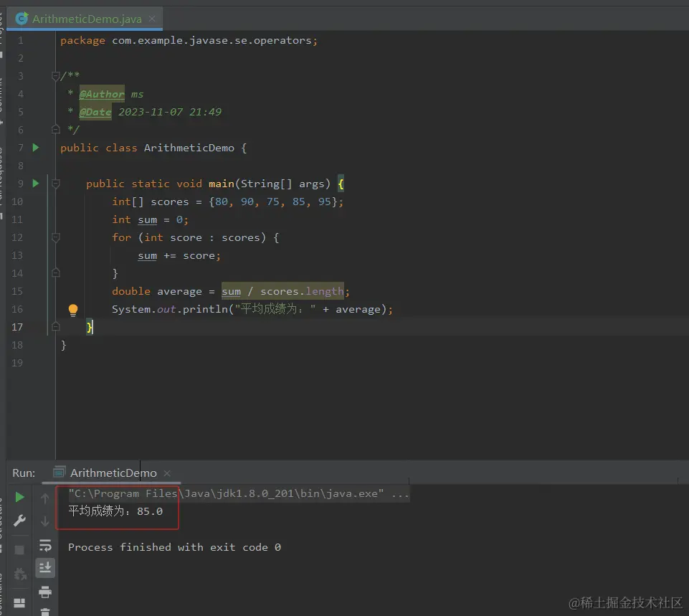689x616 pixels.
Task: Click the main method name
Action: click(221, 184)
